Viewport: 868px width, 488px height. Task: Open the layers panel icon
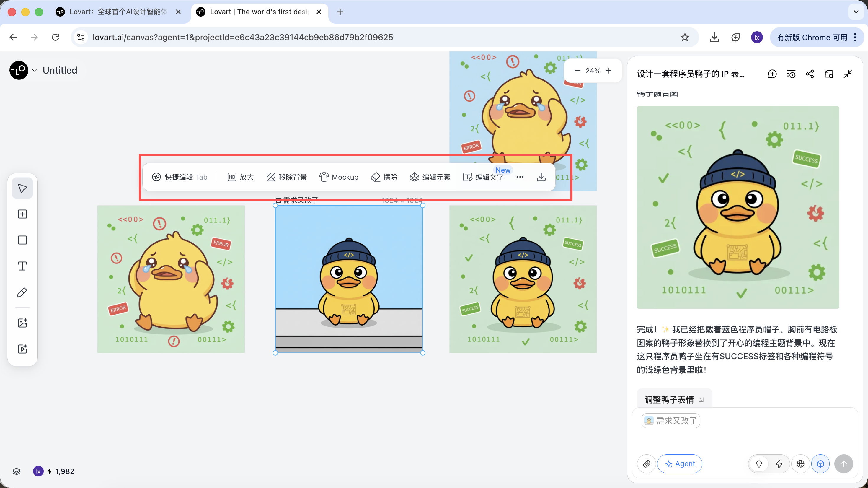(x=17, y=471)
